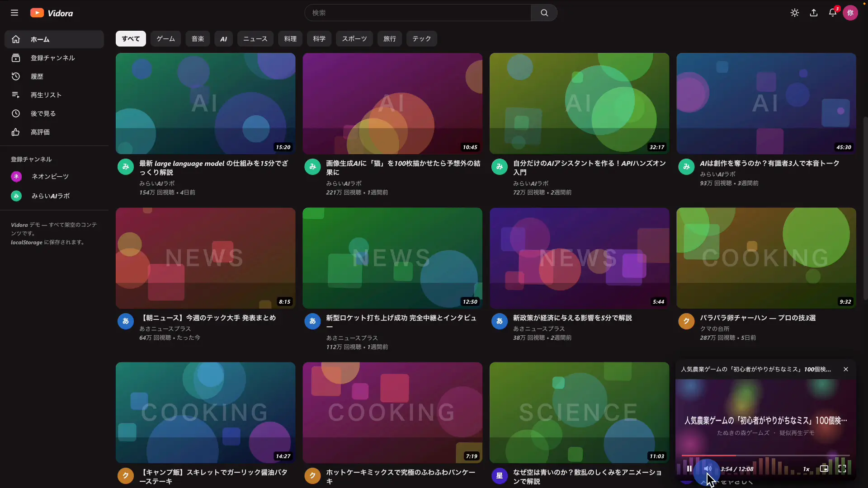Select the すべて filter chip

[131, 39]
